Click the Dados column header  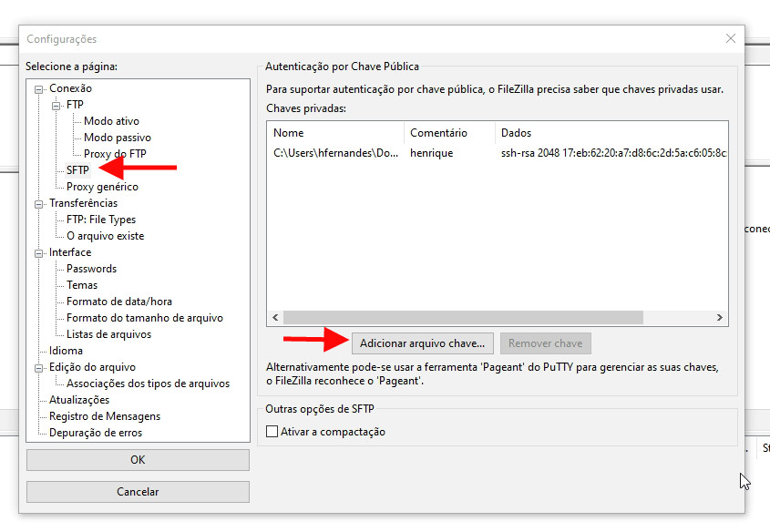tap(611, 132)
